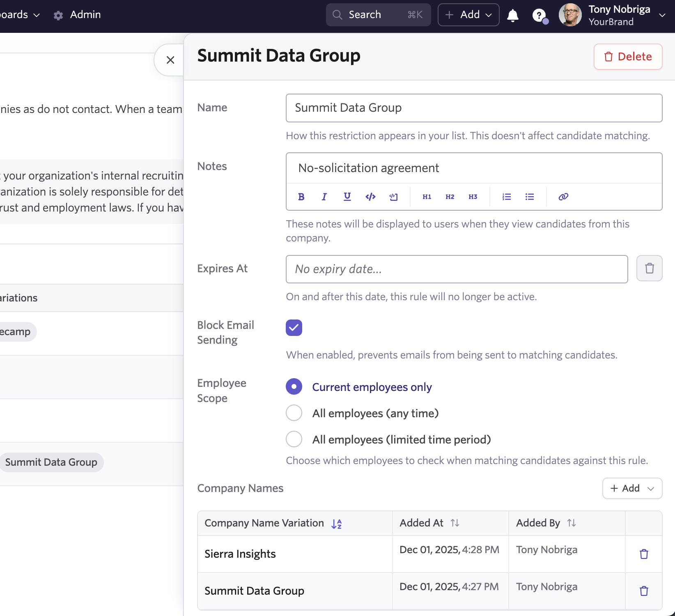The image size is (675, 616).
Task: Expand the Add dropdown in Company Names
Action: (632, 488)
